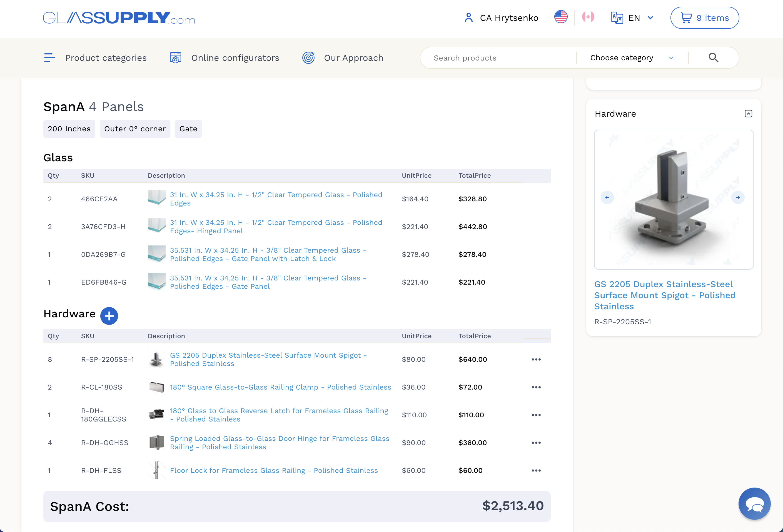Show next hardware image arrow
Viewport: 783px width, 532px height.
coord(738,197)
